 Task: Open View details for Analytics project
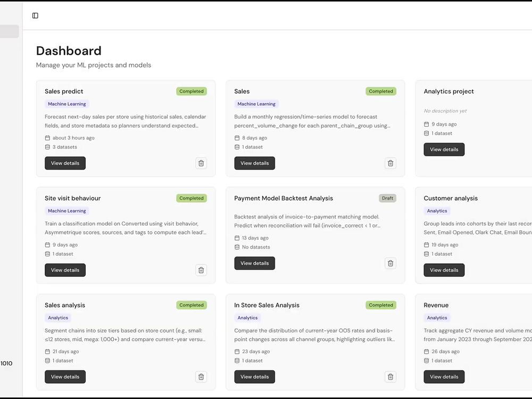pos(444,149)
